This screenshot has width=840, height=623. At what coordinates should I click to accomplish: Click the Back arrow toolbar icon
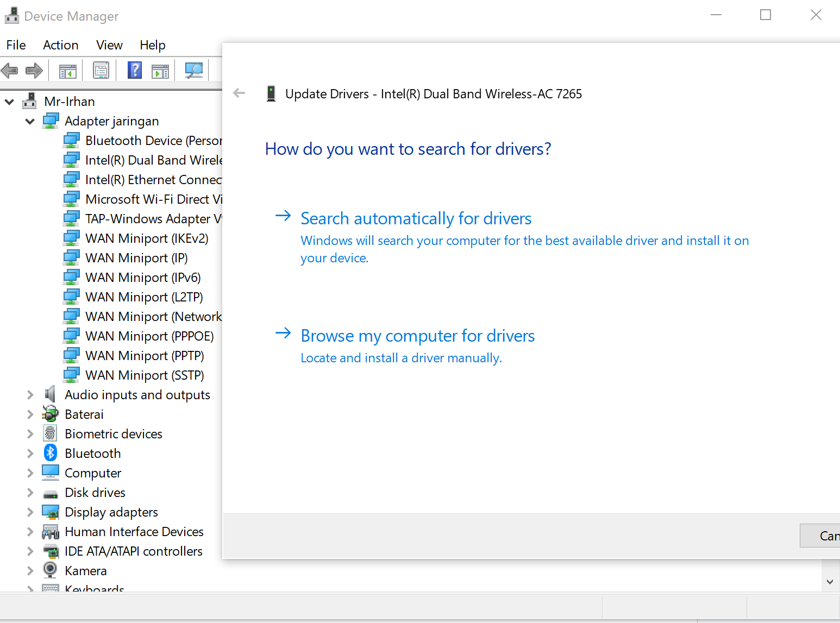10,70
